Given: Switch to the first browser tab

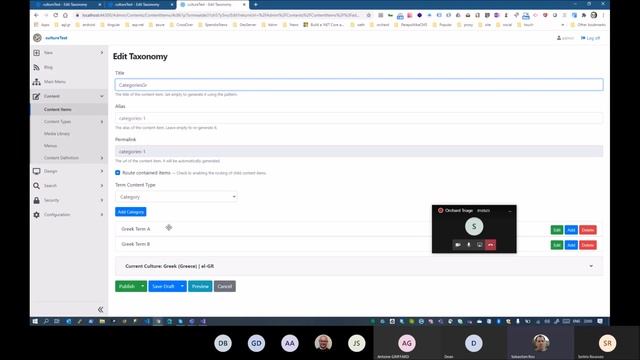Looking at the screenshot, I should tap(66, 4).
